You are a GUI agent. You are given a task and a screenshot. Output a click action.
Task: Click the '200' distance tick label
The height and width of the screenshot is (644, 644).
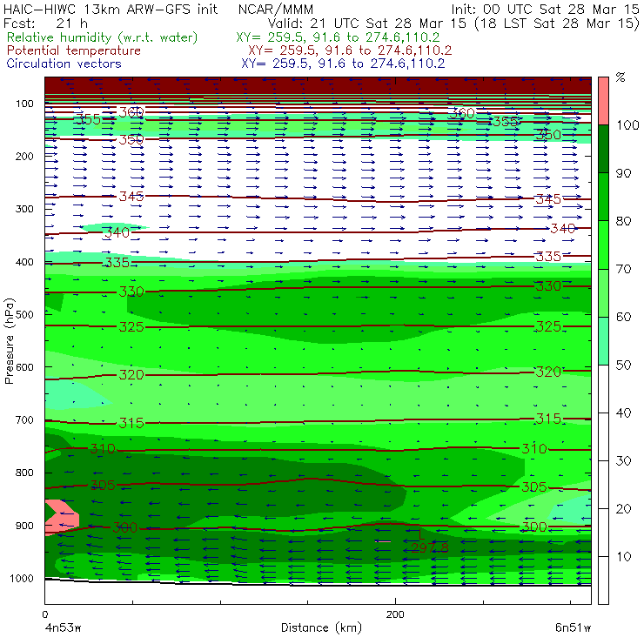[x=395, y=614]
